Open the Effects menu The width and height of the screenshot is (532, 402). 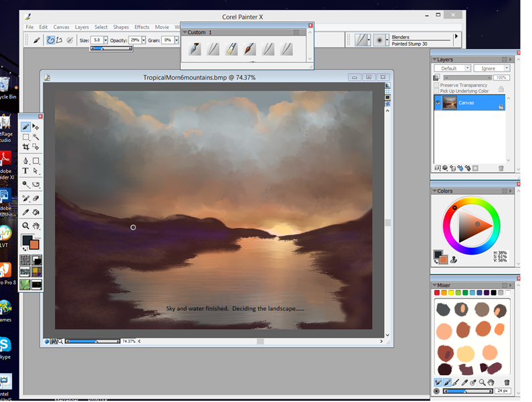pos(142,27)
